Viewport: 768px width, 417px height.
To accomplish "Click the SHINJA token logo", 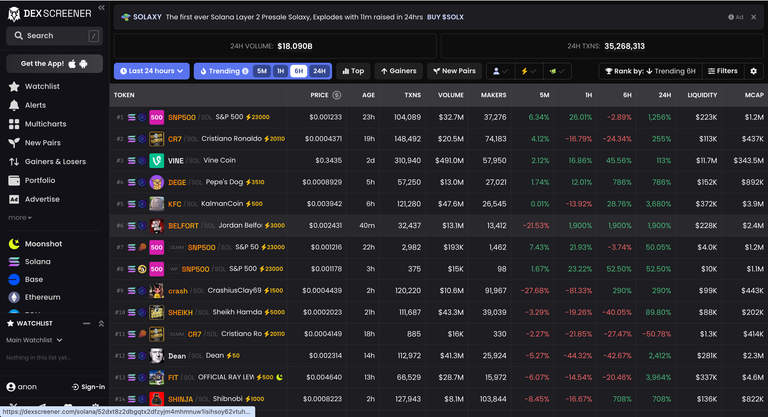I will [x=156, y=399].
